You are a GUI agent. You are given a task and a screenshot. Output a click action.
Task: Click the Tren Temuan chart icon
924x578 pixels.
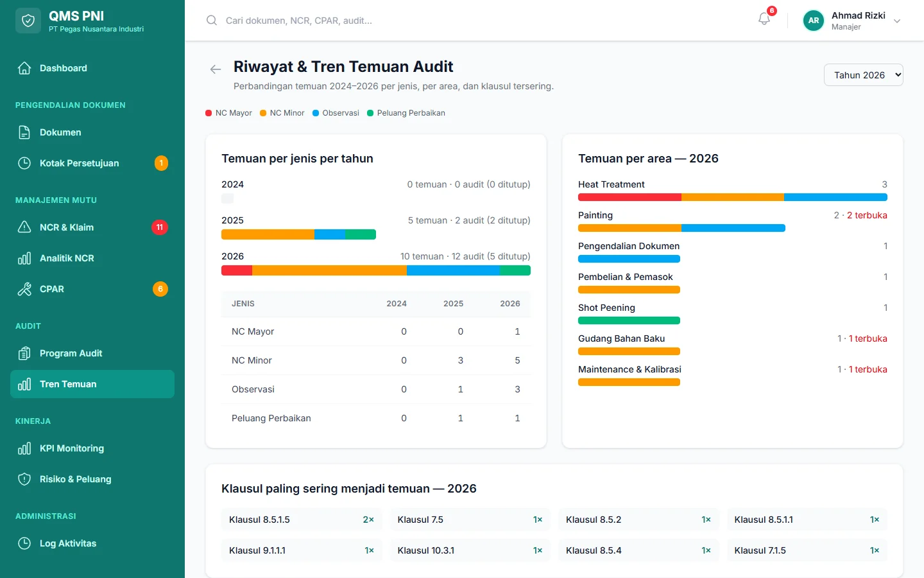tap(24, 384)
